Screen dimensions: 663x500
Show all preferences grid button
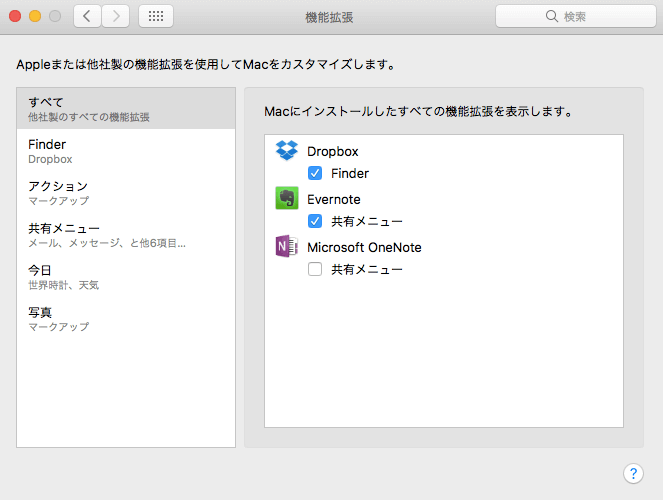pos(156,16)
